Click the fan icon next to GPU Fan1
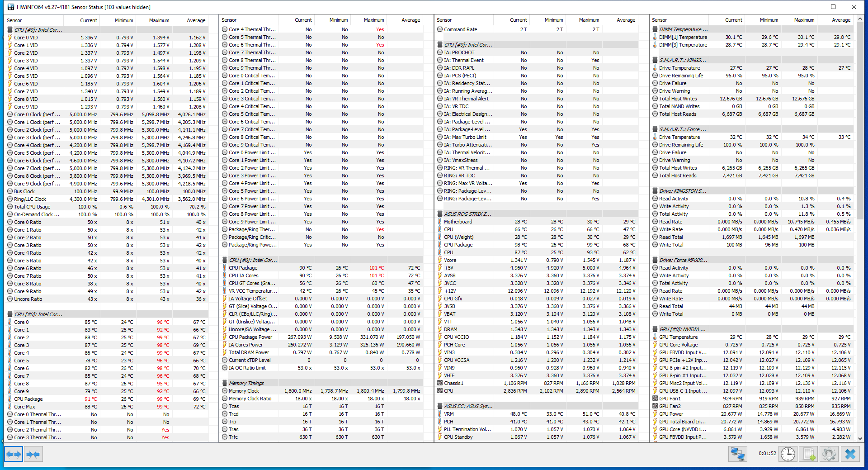Screen dimensions: 868x470 (x=655, y=399)
